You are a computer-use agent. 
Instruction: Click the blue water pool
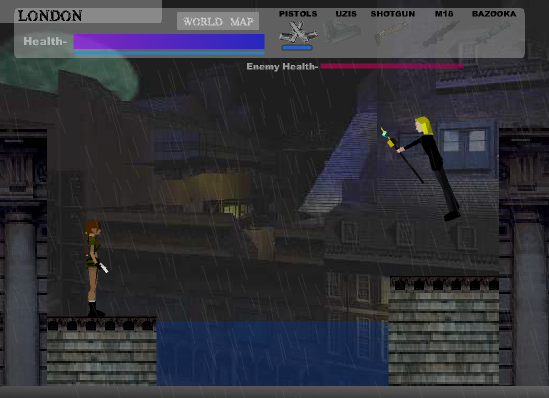coord(272,353)
